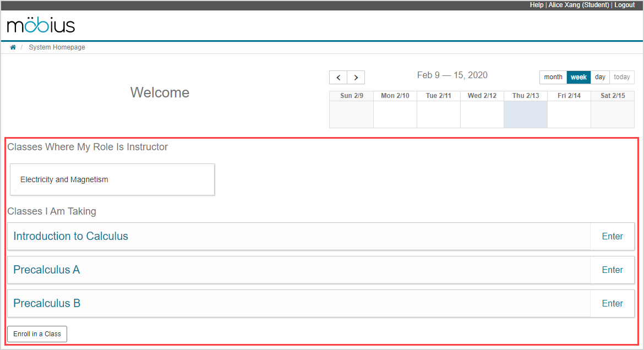This screenshot has height=350, width=644.
Task: Open Electricity and Magnetism class card
Action: pos(112,179)
